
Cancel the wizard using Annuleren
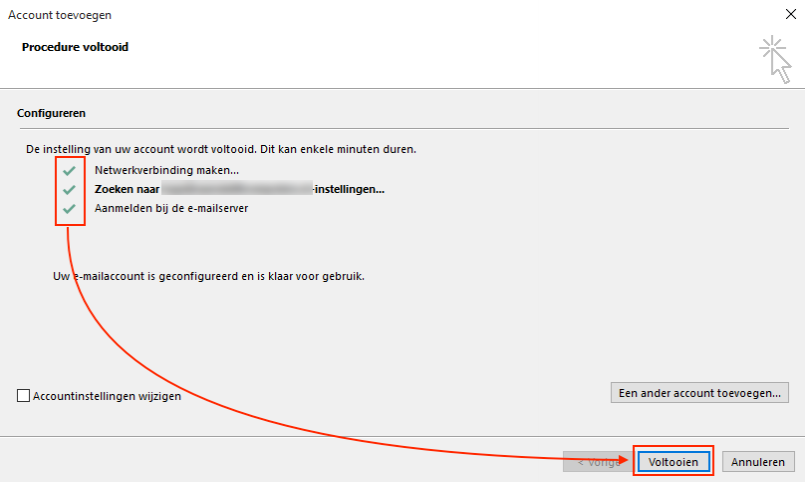coord(758,461)
